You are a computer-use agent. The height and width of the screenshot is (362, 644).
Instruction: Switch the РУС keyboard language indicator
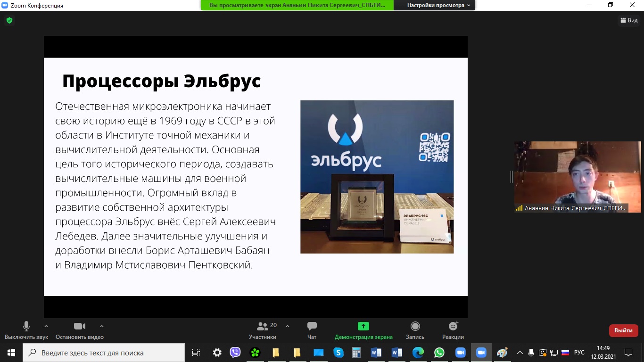pyautogui.click(x=579, y=353)
